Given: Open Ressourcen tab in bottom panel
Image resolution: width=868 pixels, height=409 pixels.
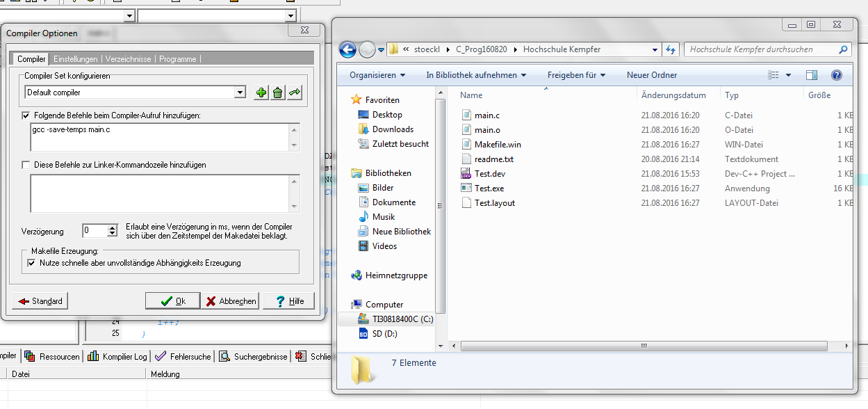Looking at the screenshot, I should pos(52,356).
